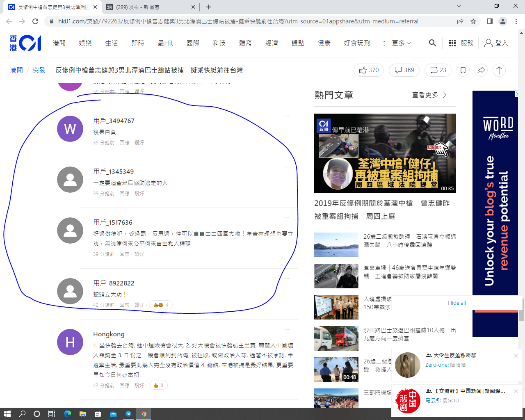Image resolution: width=525 pixels, height=420 pixels.
Task: Open options for 用戶_3494767 comment
Action: tap(287, 116)
